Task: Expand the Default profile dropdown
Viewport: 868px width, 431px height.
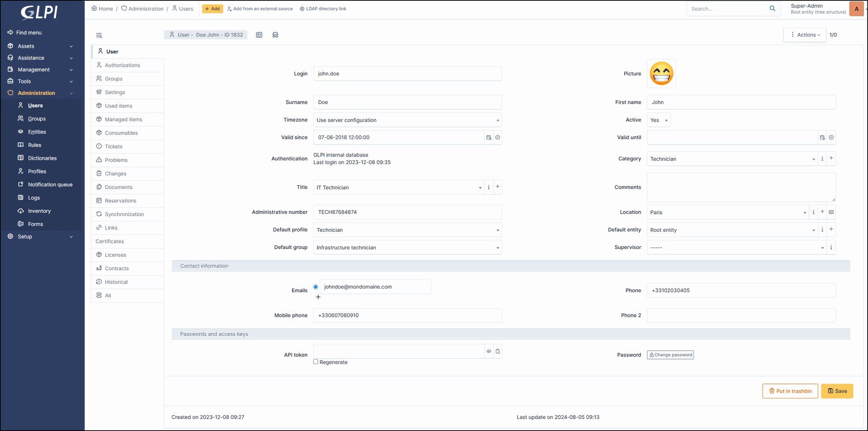Action: tap(407, 230)
